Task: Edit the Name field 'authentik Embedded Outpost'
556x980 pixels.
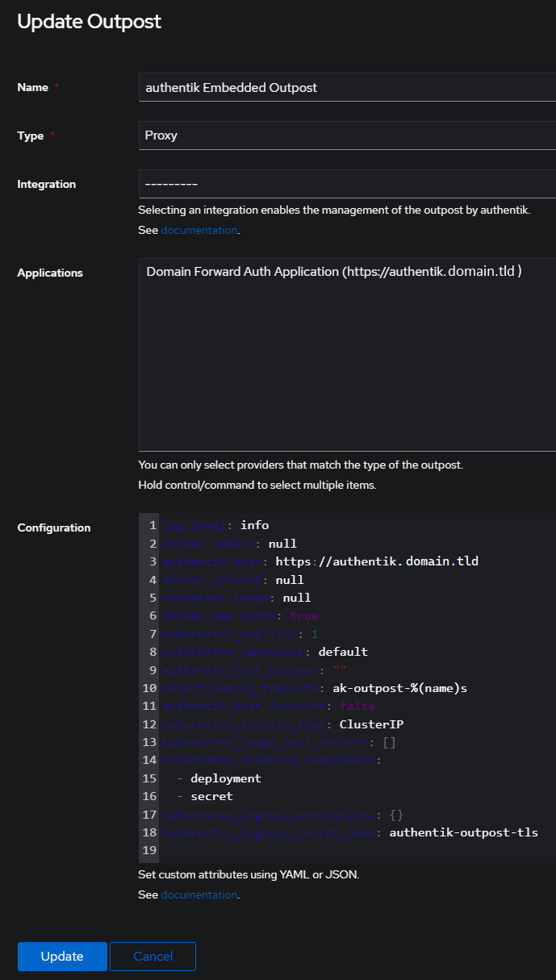Action: [347, 87]
